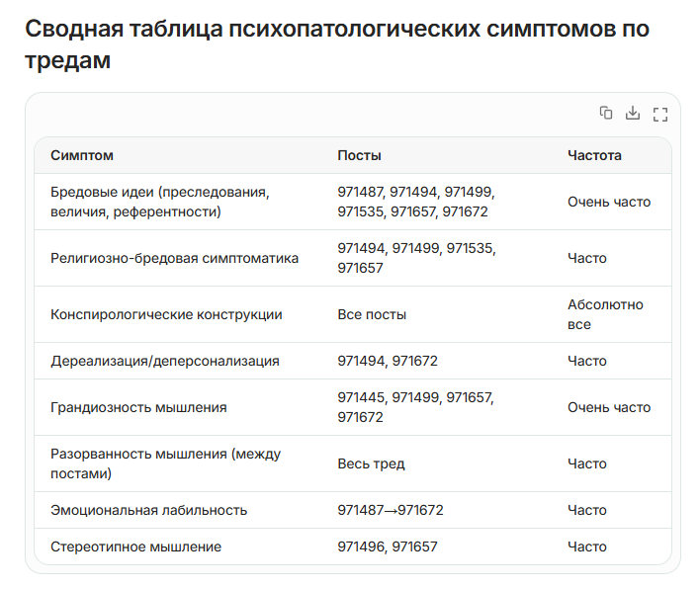Viewport: 700px width, 589px height.
Task: Select the Частота column header
Action: click(x=594, y=155)
